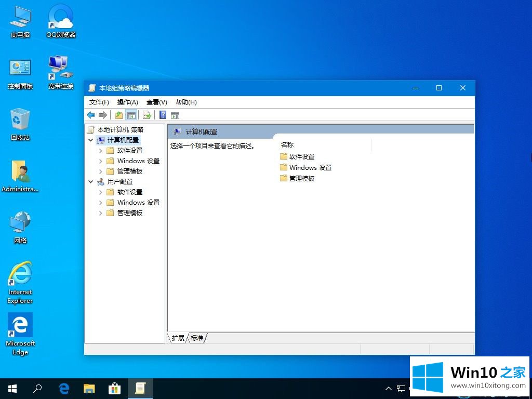Select Microsoft Edge desktop shortcut
This screenshot has width=532, height=399.
click(x=20, y=334)
